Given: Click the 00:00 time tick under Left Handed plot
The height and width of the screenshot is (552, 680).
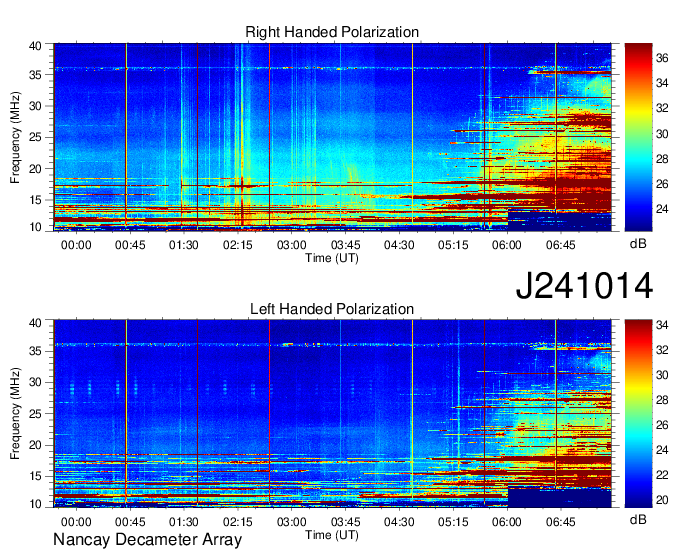Looking at the screenshot, I should (x=76, y=522).
